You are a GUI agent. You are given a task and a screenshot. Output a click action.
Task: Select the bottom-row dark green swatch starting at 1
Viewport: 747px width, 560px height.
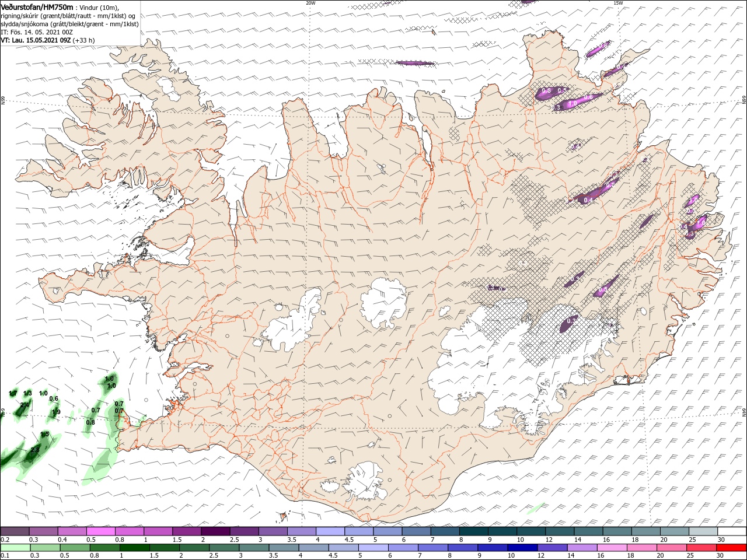click(135, 548)
